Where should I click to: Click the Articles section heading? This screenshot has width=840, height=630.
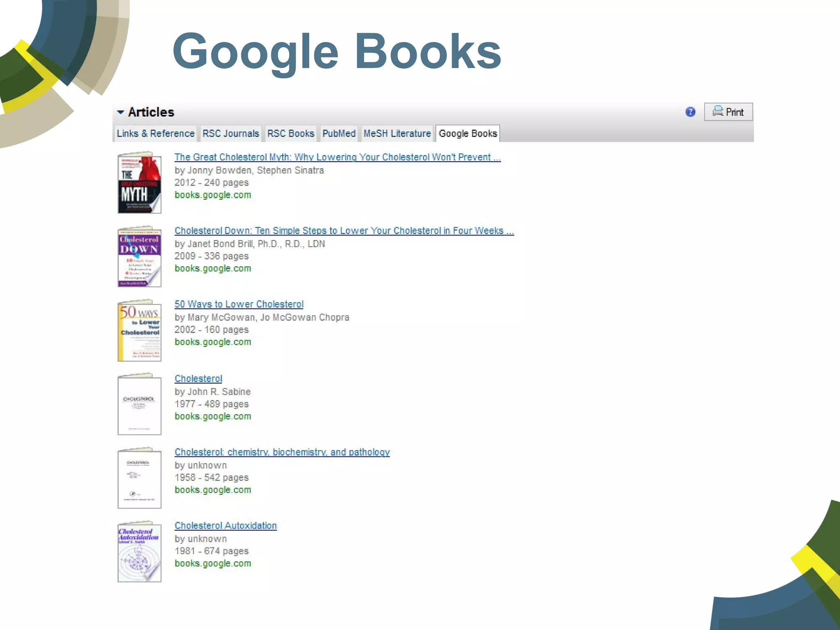(151, 112)
